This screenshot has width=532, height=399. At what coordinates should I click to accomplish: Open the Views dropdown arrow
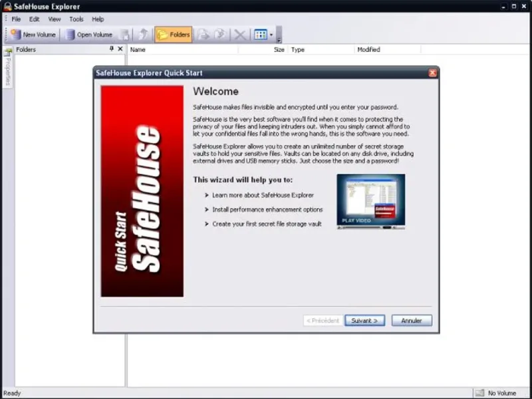(x=271, y=35)
